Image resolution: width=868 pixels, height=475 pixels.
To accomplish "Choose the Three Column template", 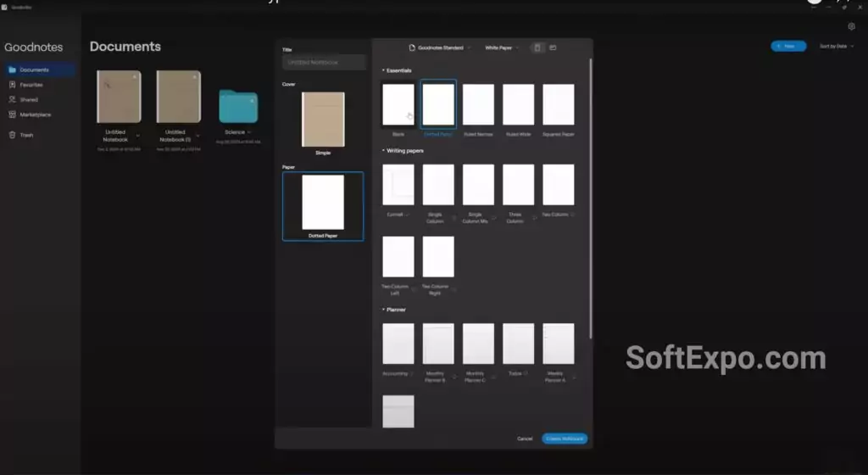I will [518, 185].
